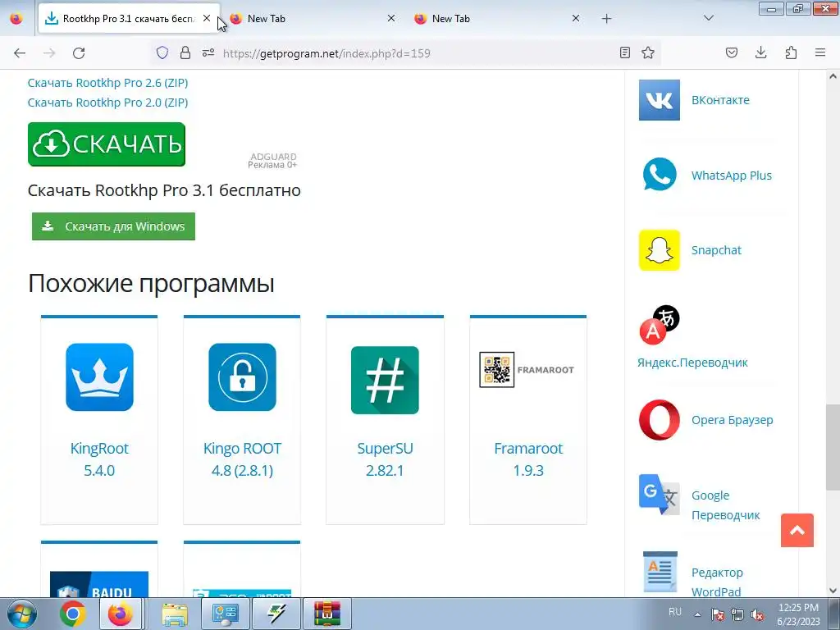Go back to previous page

(x=20, y=53)
